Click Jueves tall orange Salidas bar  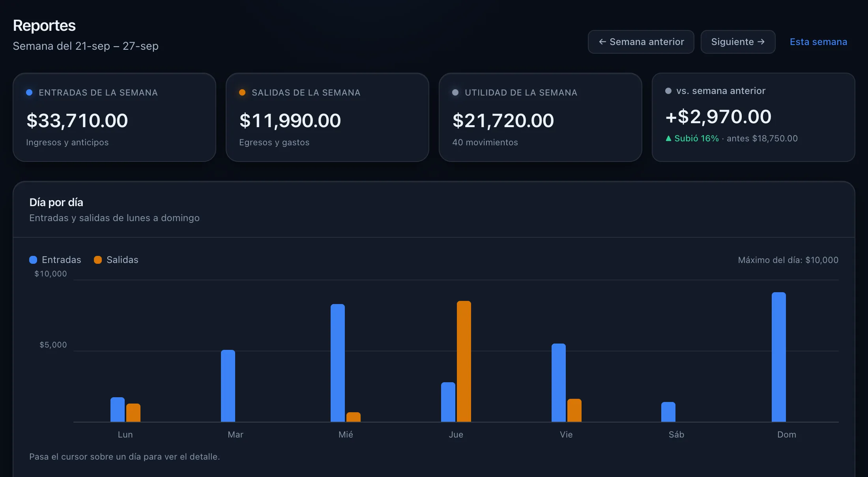[x=464, y=361]
